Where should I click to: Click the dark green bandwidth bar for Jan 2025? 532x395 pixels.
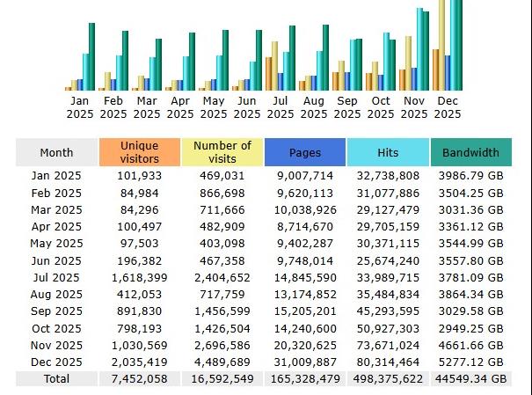pyautogui.click(x=91, y=57)
